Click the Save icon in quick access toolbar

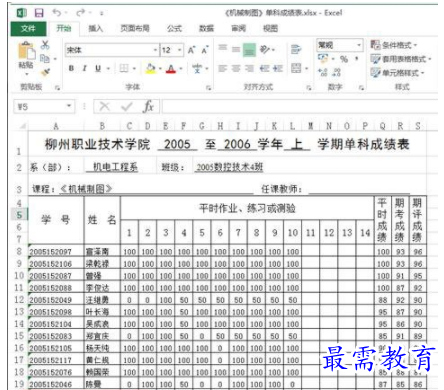tap(39, 13)
